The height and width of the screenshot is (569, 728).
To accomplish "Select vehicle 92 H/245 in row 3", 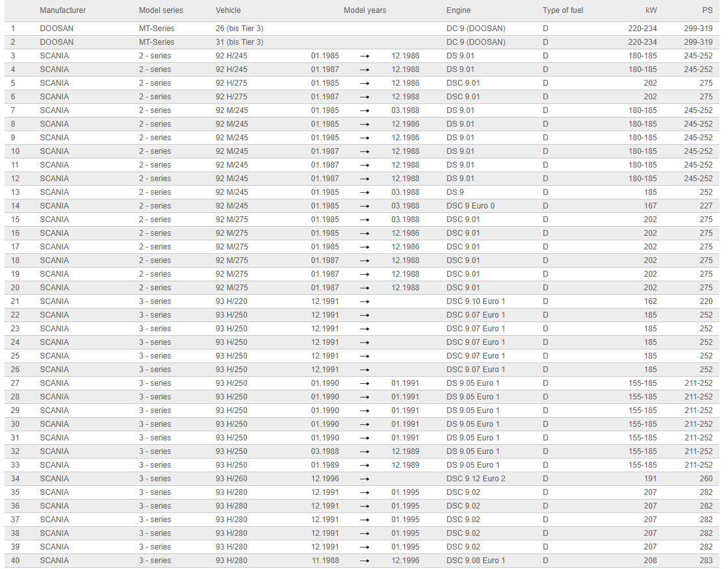I will (x=231, y=56).
